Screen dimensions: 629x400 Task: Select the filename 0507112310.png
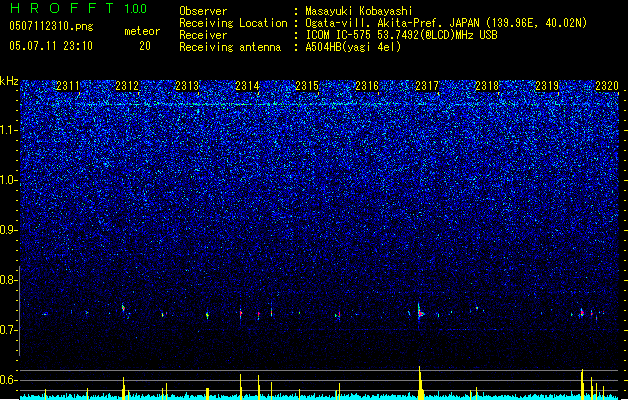51,26
